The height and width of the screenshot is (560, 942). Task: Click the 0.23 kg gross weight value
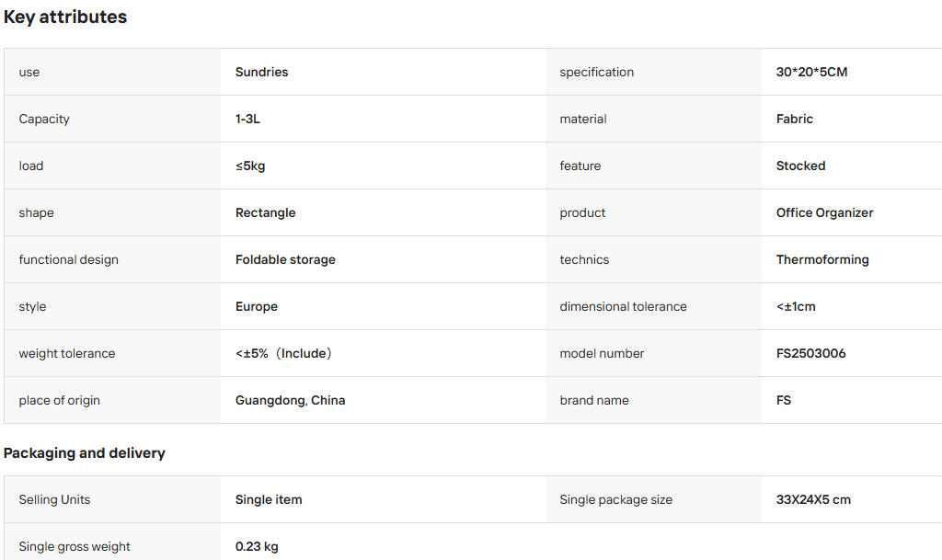[x=257, y=547]
